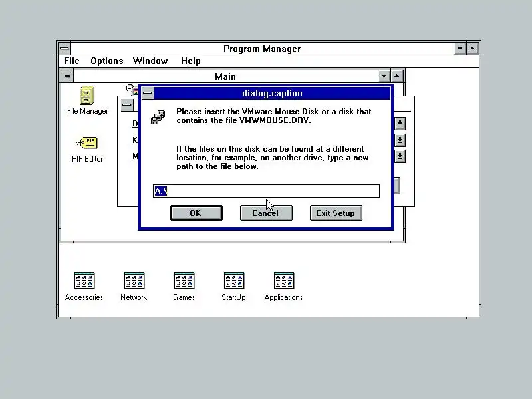Open the File menu
532x399 pixels.
[72, 61]
